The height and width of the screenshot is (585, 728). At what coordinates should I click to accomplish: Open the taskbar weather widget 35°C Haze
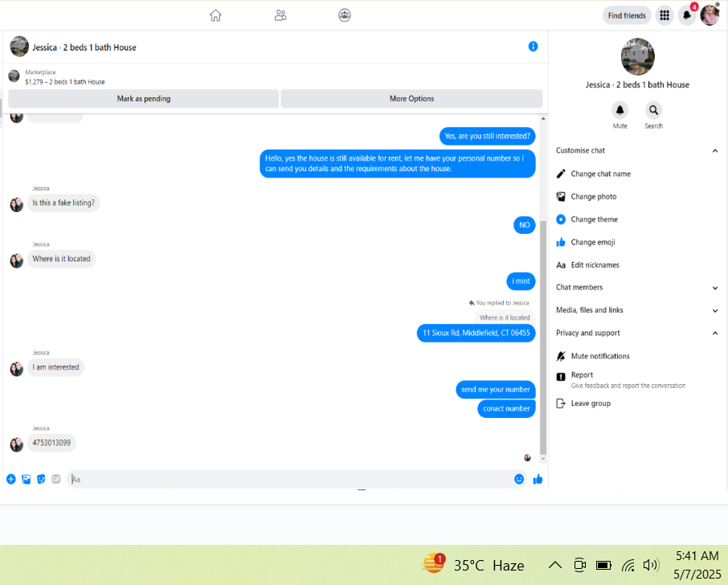click(x=472, y=565)
